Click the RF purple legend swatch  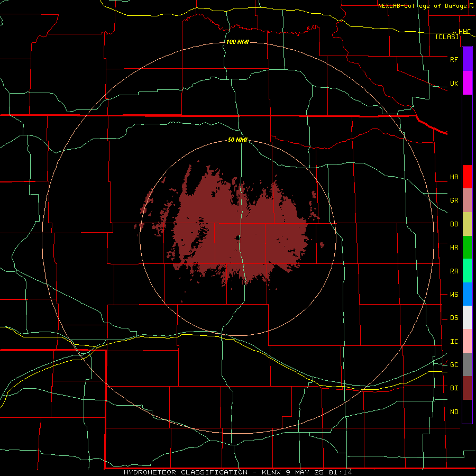(467, 59)
